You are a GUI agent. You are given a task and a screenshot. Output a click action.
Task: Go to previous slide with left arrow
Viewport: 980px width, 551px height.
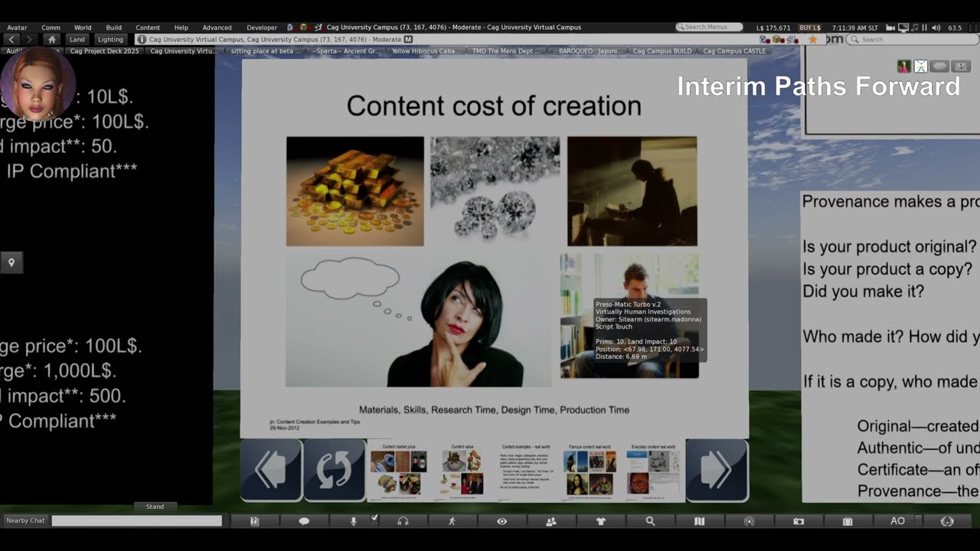click(271, 470)
